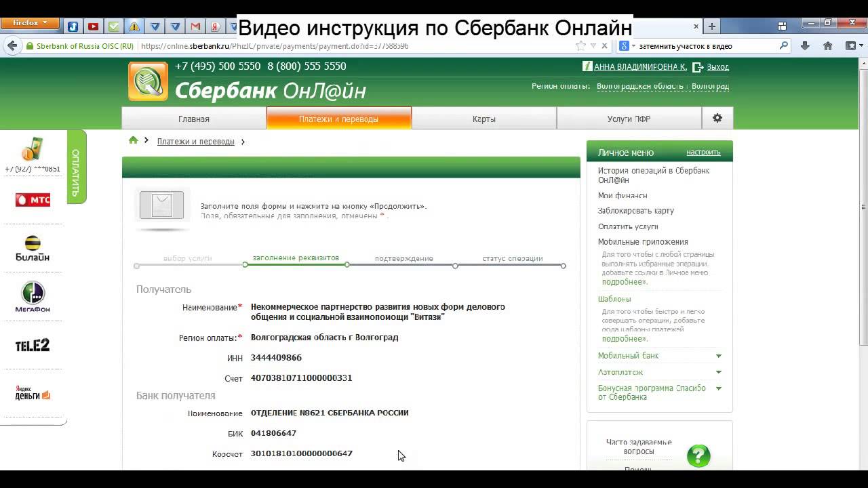Switch to the YouTube pinned tab
Image resolution: width=868 pixels, height=488 pixels.
coord(94,27)
